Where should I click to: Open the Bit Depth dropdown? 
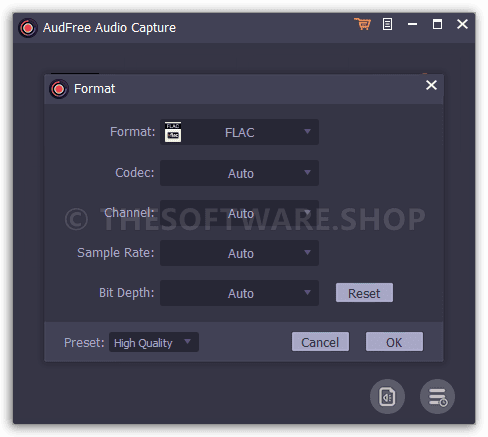[x=239, y=293]
